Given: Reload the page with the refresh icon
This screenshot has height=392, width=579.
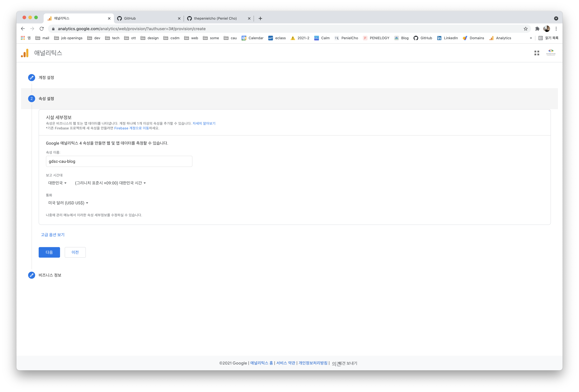Looking at the screenshot, I should pyautogui.click(x=42, y=29).
